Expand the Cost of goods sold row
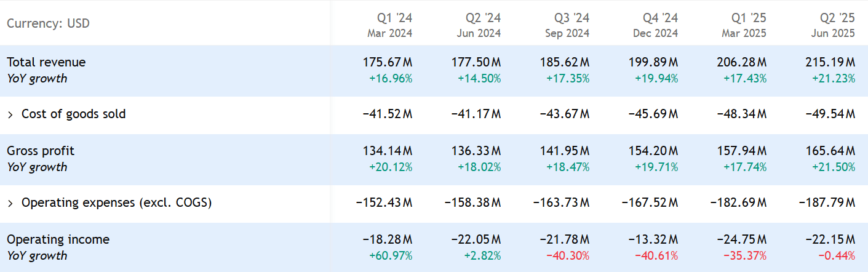Viewport: 868px width, 272px height. click(10, 114)
